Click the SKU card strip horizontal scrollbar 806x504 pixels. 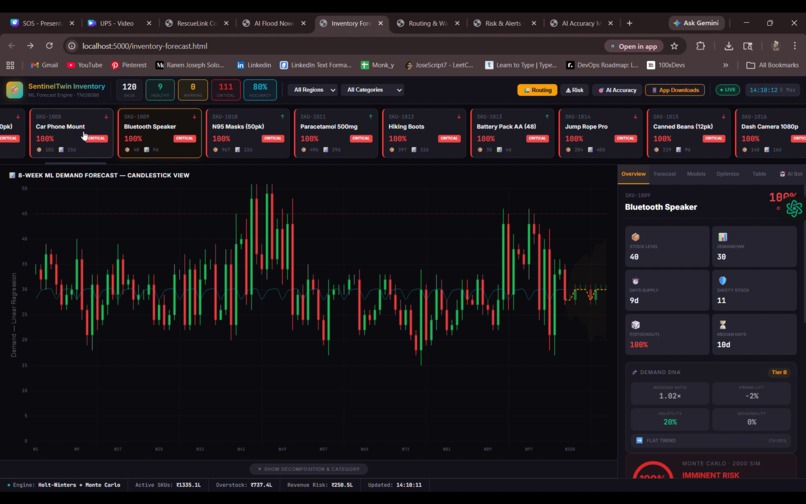(x=75, y=163)
